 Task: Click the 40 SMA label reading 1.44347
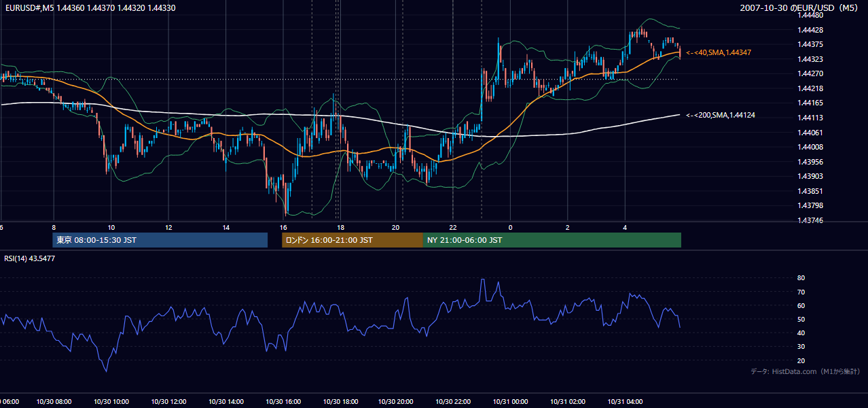[719, 52]
